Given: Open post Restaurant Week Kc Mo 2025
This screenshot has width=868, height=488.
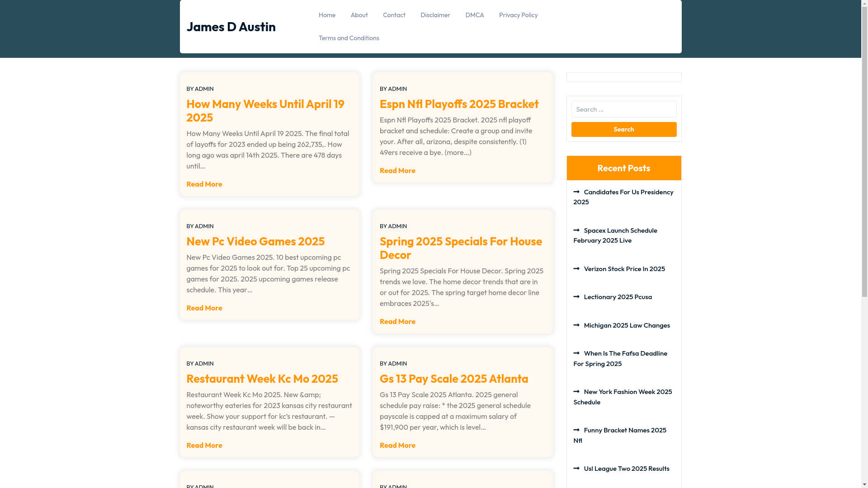Looking at the screenshot, I should point(262,379).
